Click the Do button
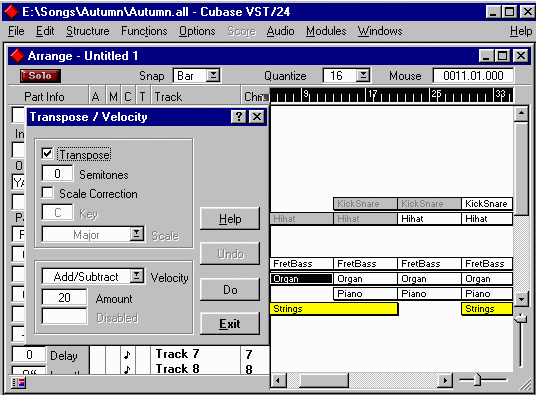 tap(230, 290)
